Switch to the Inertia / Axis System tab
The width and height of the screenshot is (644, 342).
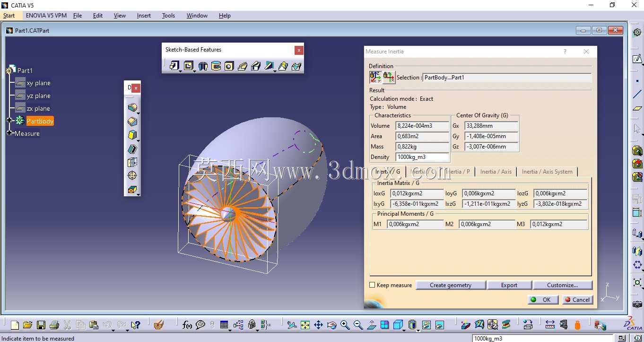547,172
